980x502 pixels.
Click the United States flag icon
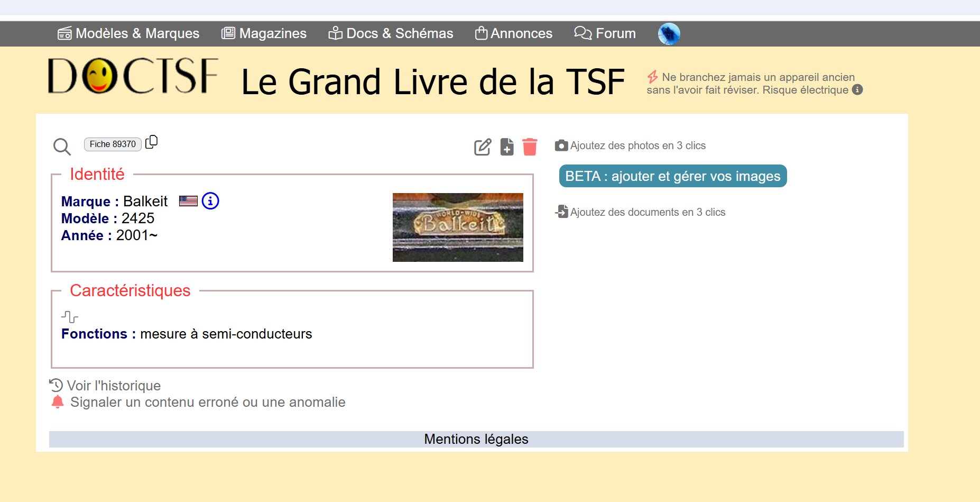click(x=188, y=201)
